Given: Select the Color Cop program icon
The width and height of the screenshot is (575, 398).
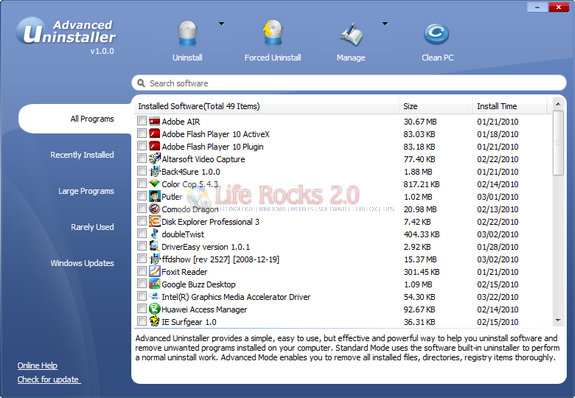Looking at the screenshot, I should pyautogui.click(x=154, y=183).
